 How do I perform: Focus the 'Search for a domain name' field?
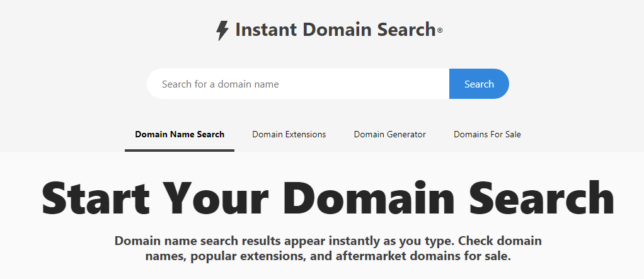298,84
